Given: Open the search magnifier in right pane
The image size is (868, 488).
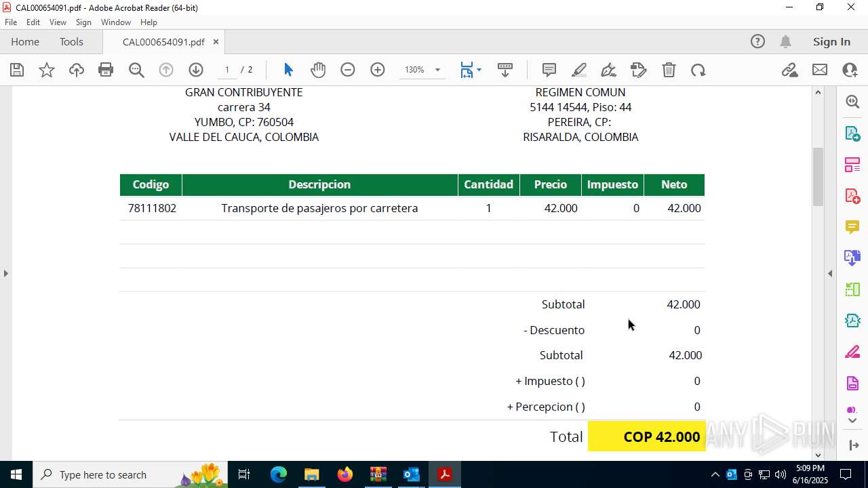Looking at the screenshot, I should 852,102.
